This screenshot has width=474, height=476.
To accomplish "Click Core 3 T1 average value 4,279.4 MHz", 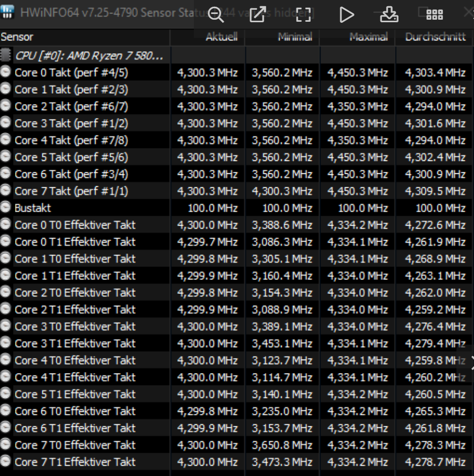I will [x=435, y=344].
